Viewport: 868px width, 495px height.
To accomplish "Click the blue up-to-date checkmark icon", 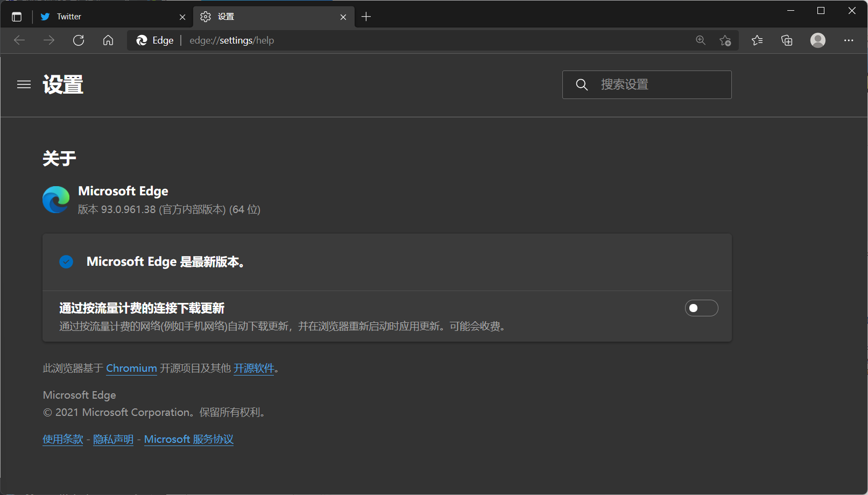I will (66, 262).
